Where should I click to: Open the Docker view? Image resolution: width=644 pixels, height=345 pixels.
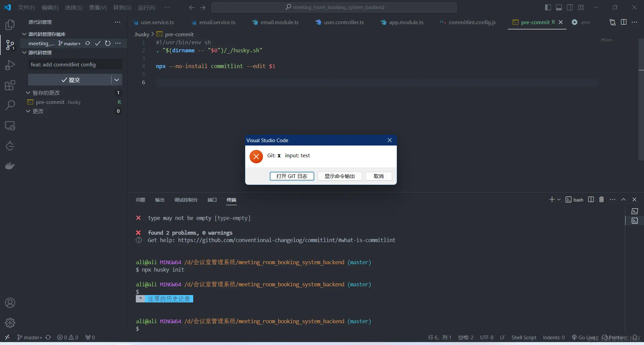[10, 166]
